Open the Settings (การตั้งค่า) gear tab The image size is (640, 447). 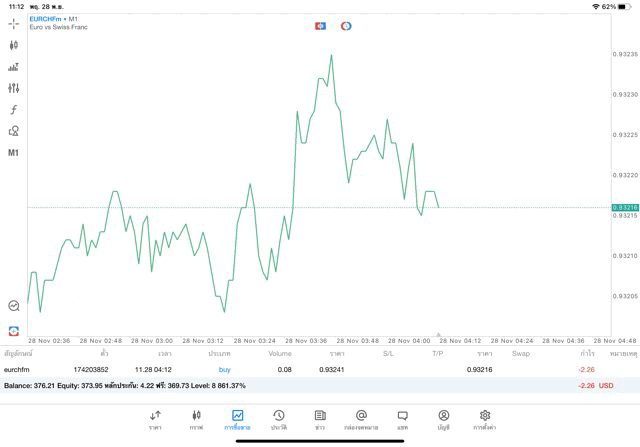click(485, 419)
